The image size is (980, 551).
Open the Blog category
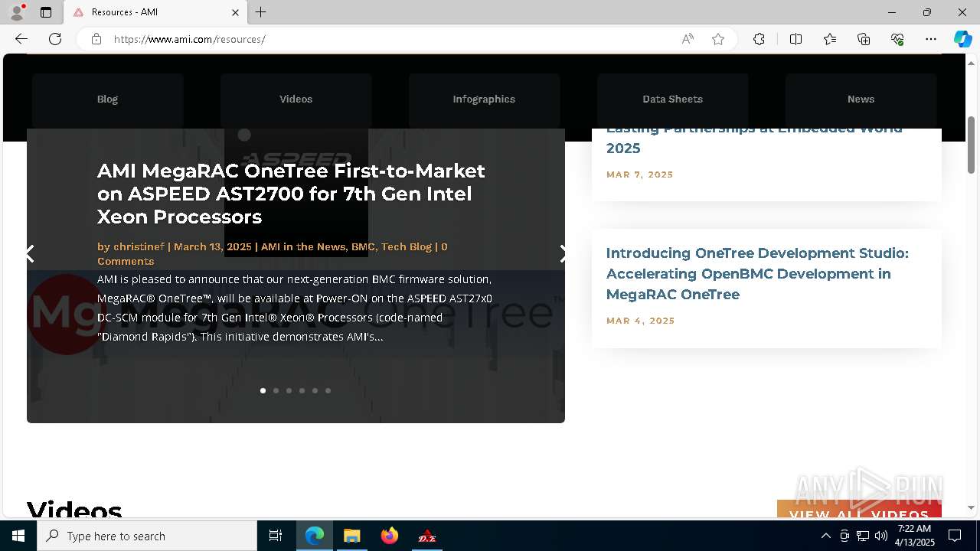[x=107, y=99]
